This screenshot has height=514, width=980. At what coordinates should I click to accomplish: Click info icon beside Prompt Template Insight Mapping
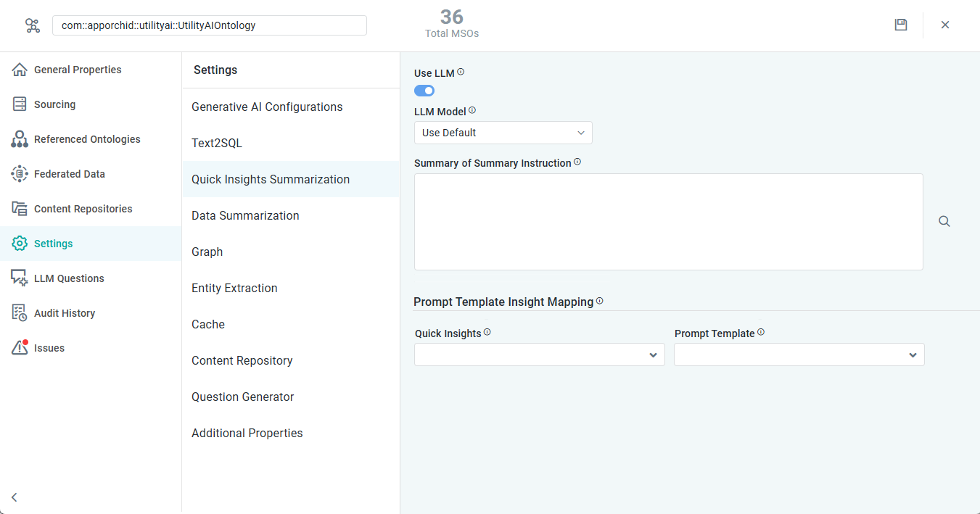pyautogui.click(x=599, y=301)
